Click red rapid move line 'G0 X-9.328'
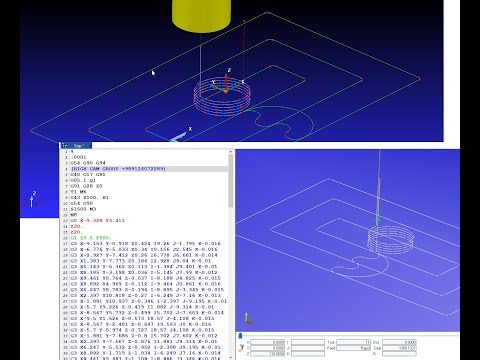This screenshot has height=360, width=480. point(97,221)
